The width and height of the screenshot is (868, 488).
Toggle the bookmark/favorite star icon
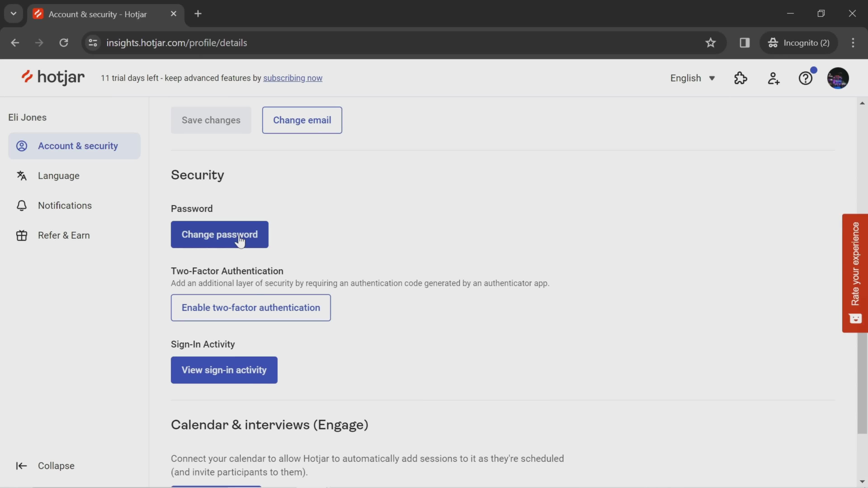click(x=711, y=42)
